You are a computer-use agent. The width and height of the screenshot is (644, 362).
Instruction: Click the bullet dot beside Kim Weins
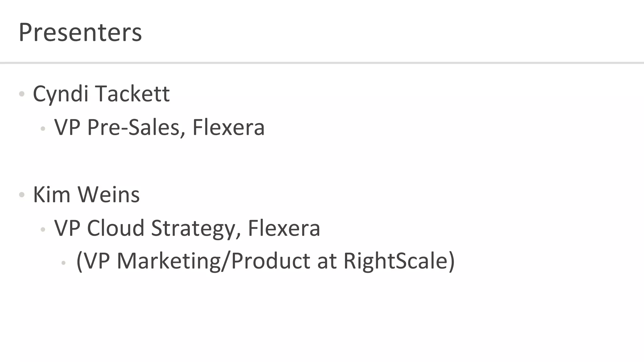click(x=22, y=195)
